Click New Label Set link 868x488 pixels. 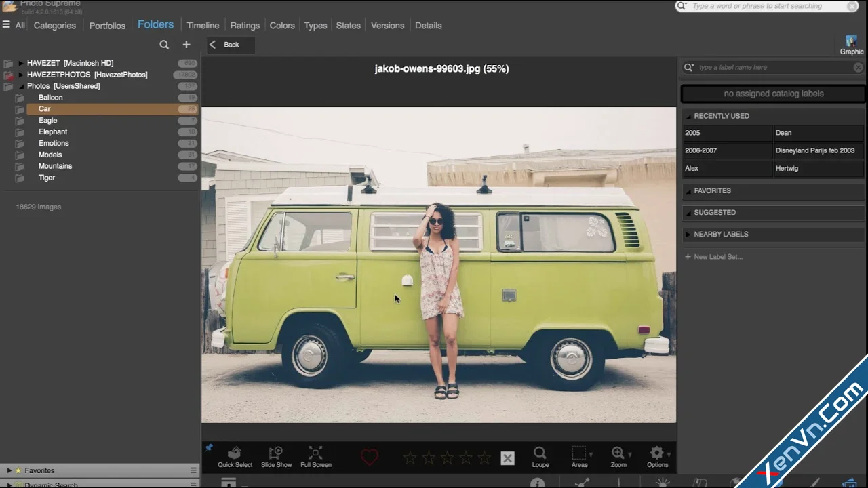click(x=718, y=257)
